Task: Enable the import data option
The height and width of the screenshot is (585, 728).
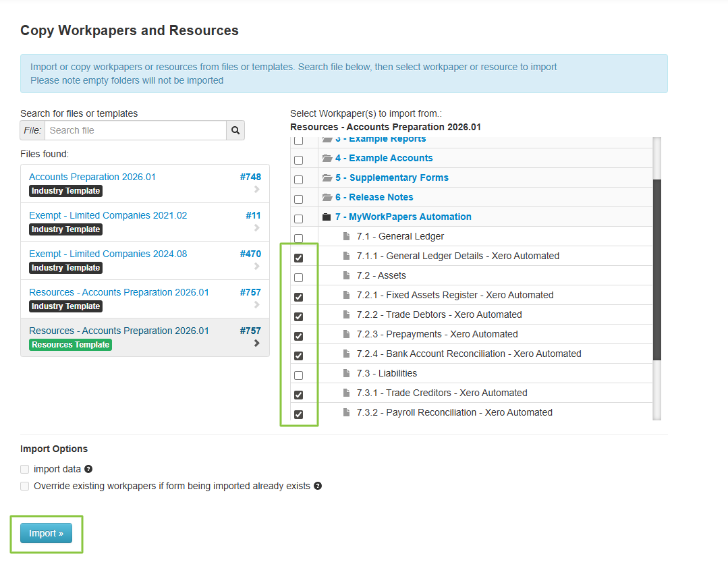Action: point(25,470)
